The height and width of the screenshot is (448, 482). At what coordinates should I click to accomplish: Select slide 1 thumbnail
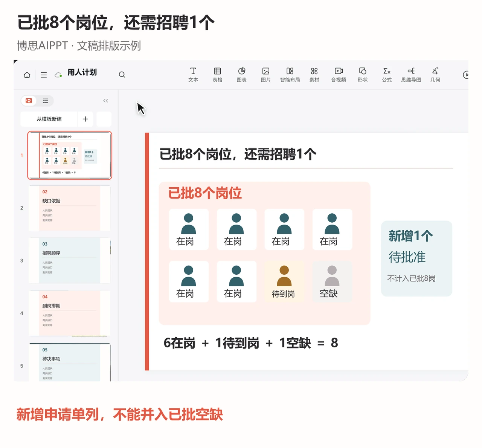point(70,155)
